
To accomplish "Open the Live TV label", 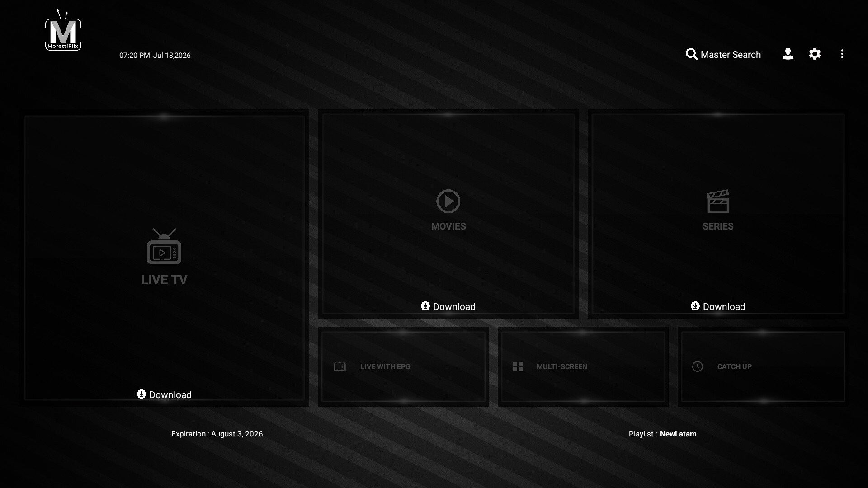I will pyautogui.click(x=164, y=280).
